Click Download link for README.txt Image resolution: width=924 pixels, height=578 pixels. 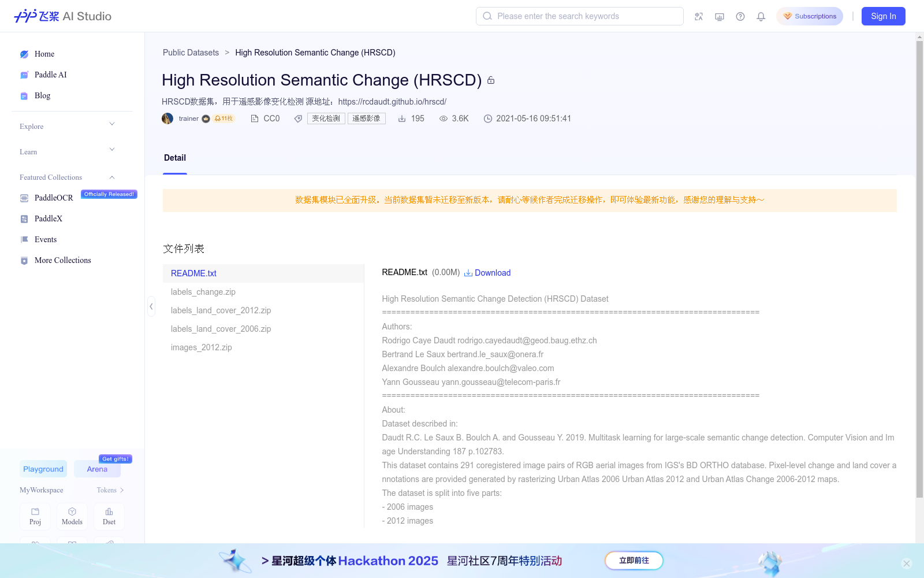click(x=487, y=273)
